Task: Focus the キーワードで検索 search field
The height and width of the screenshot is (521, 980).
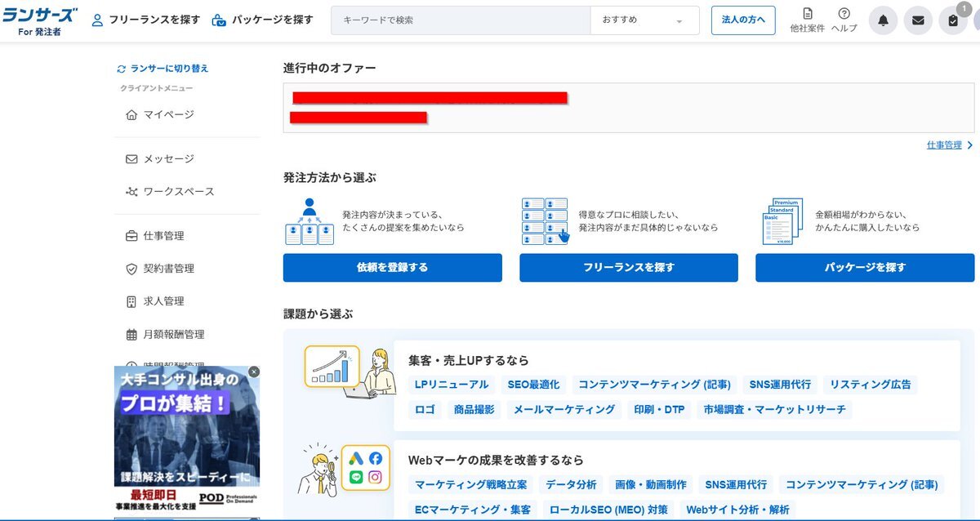Action: pyautogui.click(x=461, y=20)
